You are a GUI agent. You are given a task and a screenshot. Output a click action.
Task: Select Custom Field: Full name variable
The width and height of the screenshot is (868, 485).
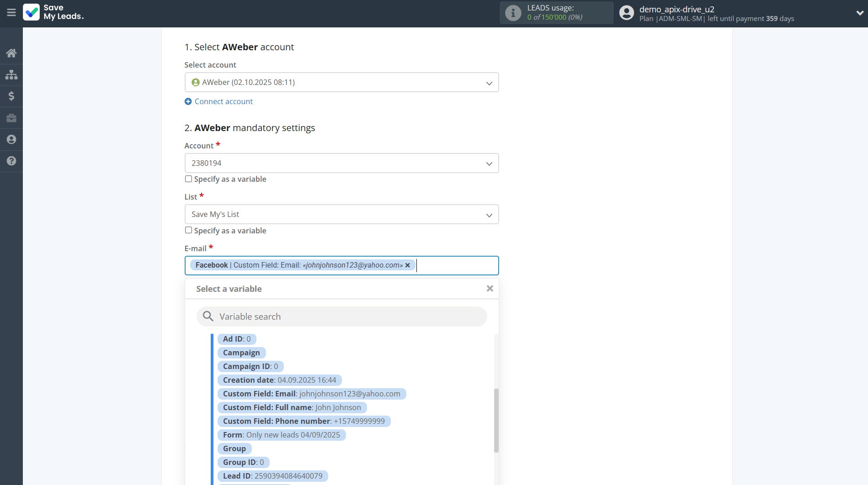coord(292,407)
